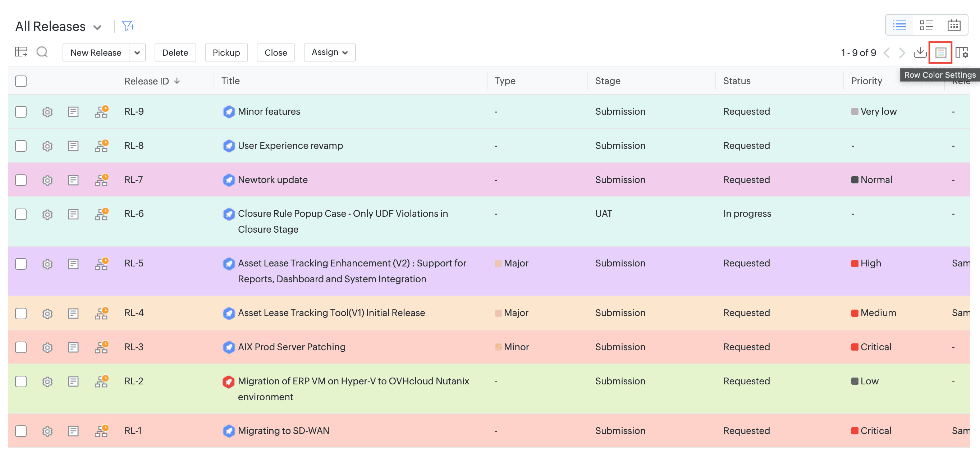The image size is (980, 466).
Task: Expand the All Releases view dropdown
Action: (x=97, y=27)
